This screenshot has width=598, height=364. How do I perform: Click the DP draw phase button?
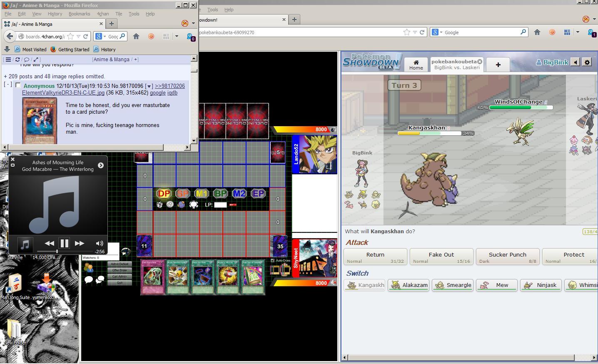(x=164, y=194)
